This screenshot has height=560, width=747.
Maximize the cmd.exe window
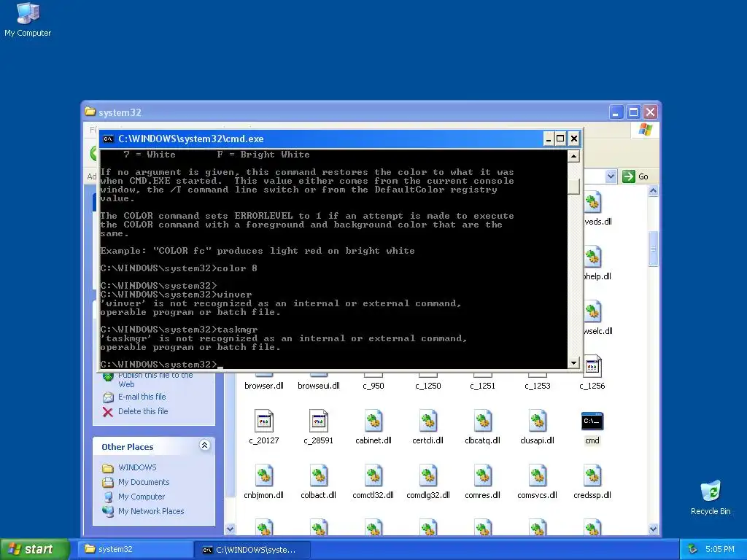[561, 139]
